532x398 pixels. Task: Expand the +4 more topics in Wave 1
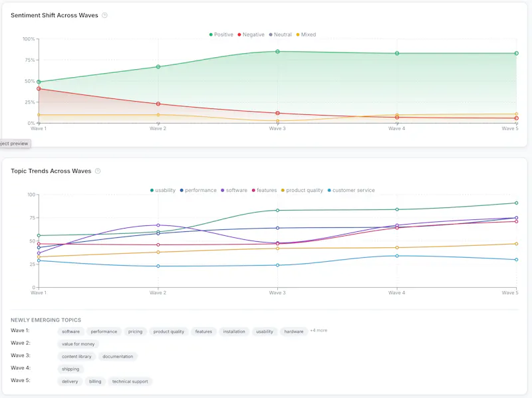(319, 330)
